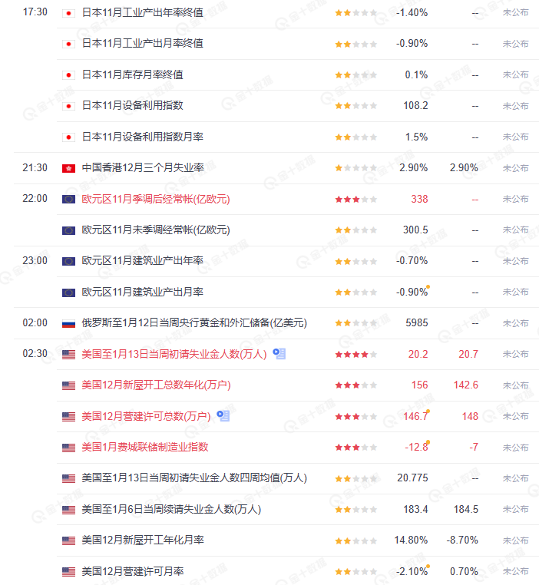
Task: Click the 17:30 time label
Action: click(x=35, y=12)
